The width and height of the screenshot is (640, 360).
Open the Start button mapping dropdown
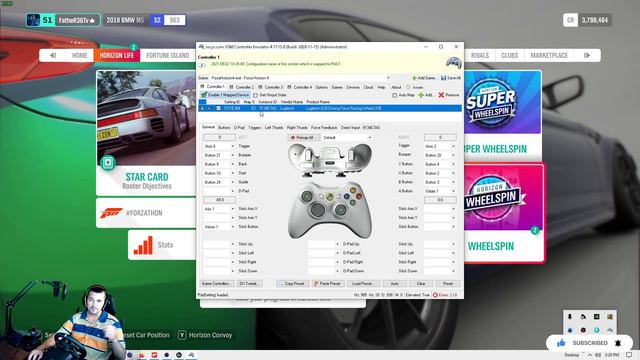coord(233,173)
